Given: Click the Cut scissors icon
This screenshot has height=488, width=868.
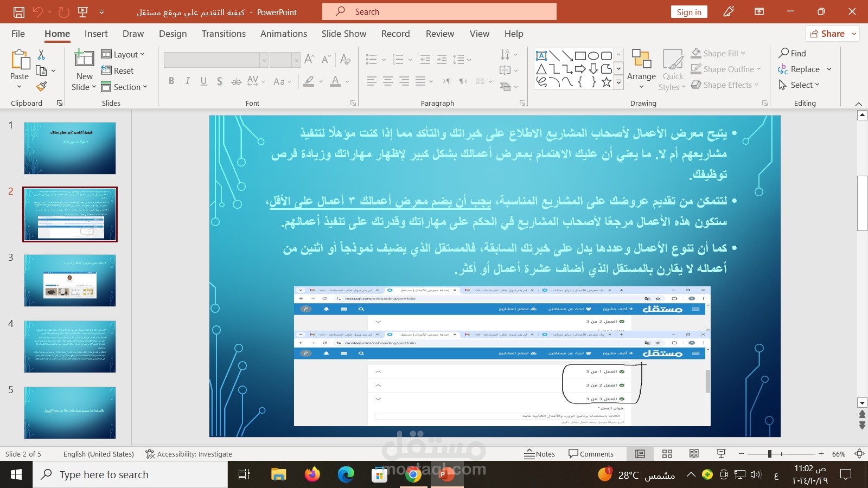Looking at the screenshot, I should click(x=41, y=54).
